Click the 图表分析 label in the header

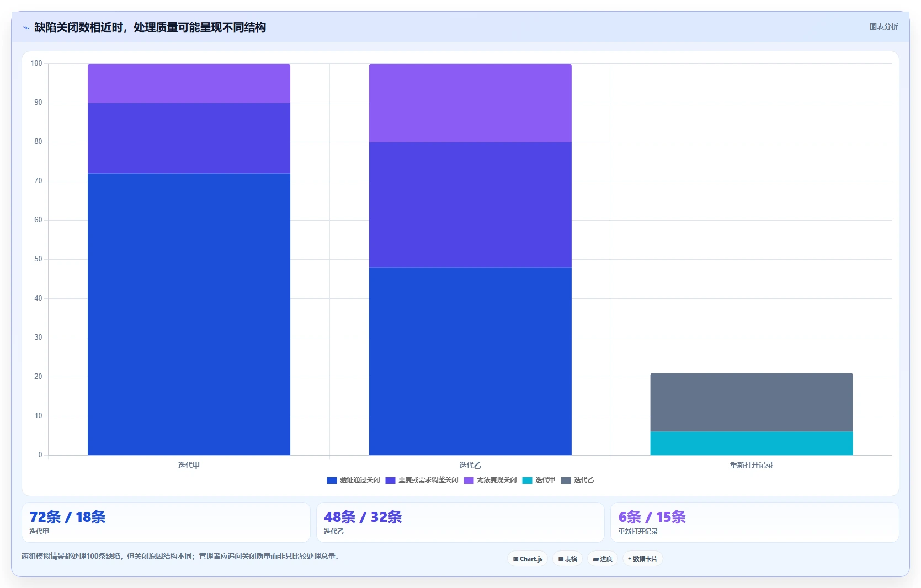click(883, 26)
